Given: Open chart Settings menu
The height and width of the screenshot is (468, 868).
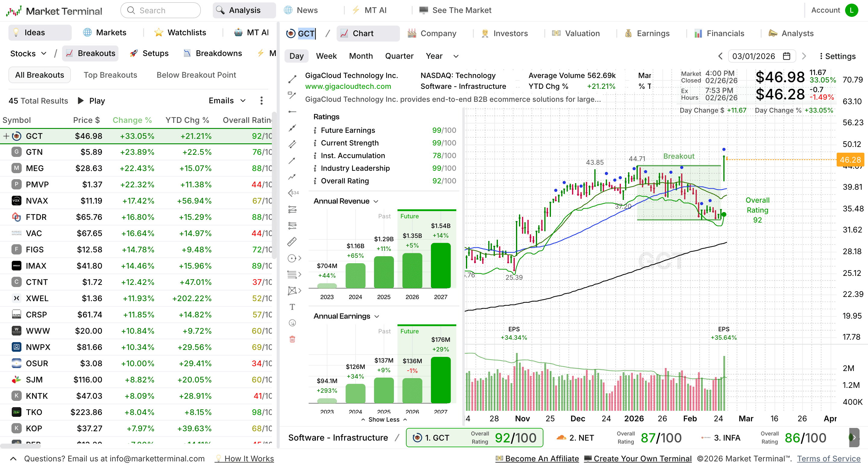Looking at the screenshot, I should [x=838, y=56].
